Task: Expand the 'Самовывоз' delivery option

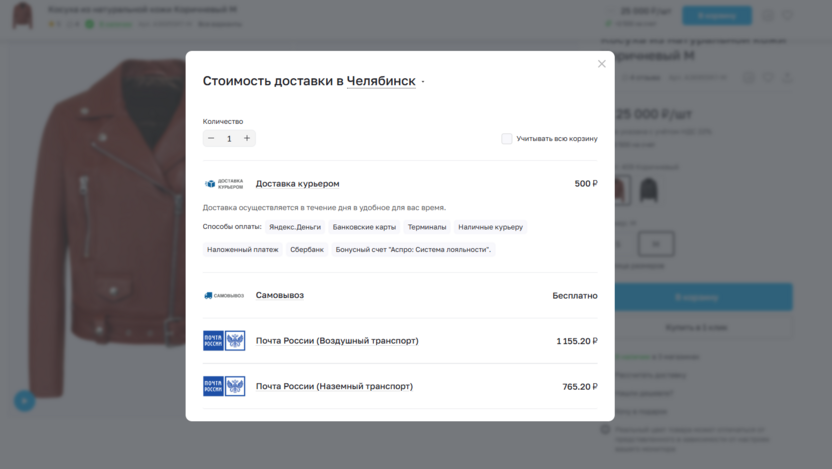Action: tap(280, 295)
